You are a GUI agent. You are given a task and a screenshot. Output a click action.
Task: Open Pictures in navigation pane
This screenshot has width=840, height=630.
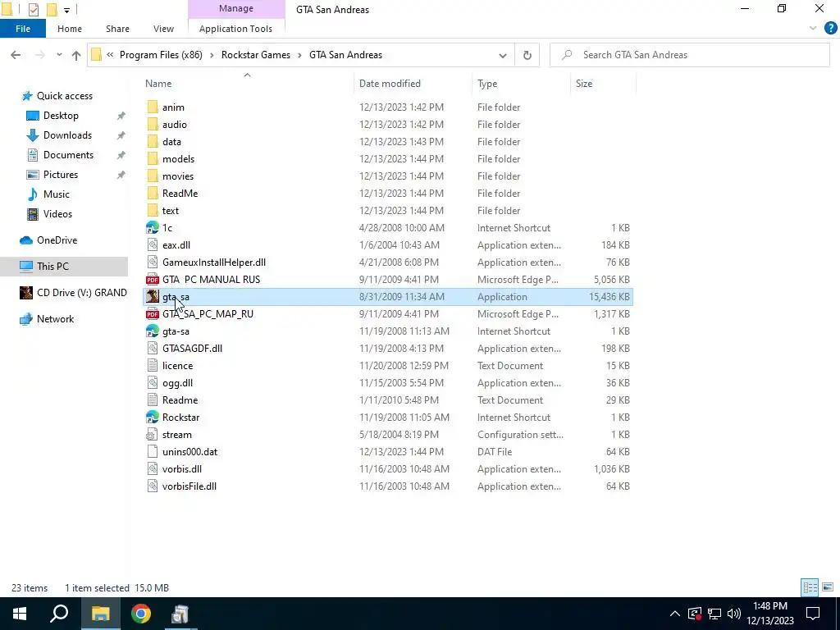[60, 175]
